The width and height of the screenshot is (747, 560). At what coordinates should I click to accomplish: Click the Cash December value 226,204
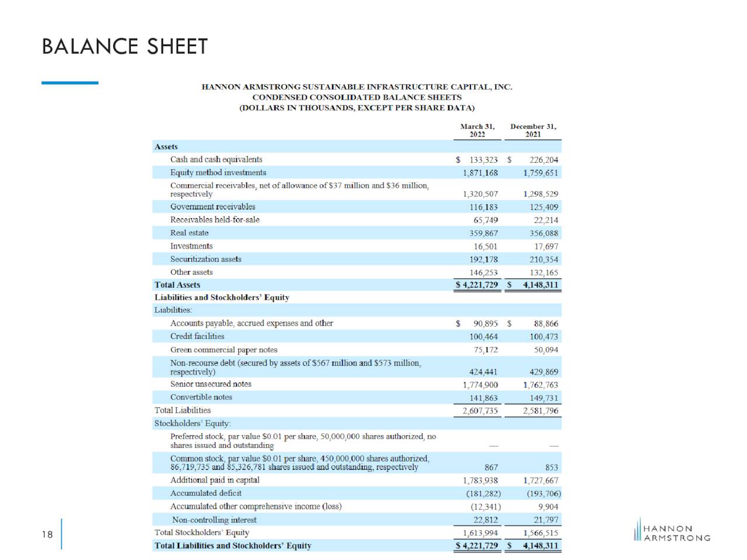[544, 160]
